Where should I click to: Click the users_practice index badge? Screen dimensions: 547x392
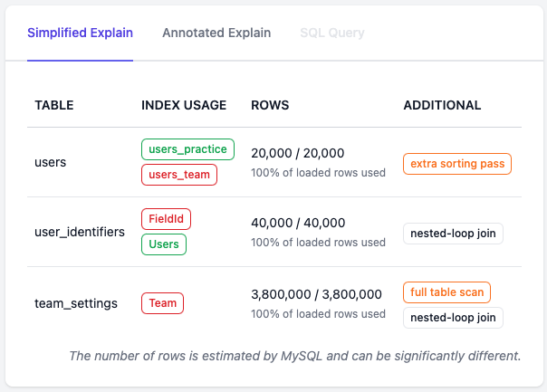coord(187,149)
